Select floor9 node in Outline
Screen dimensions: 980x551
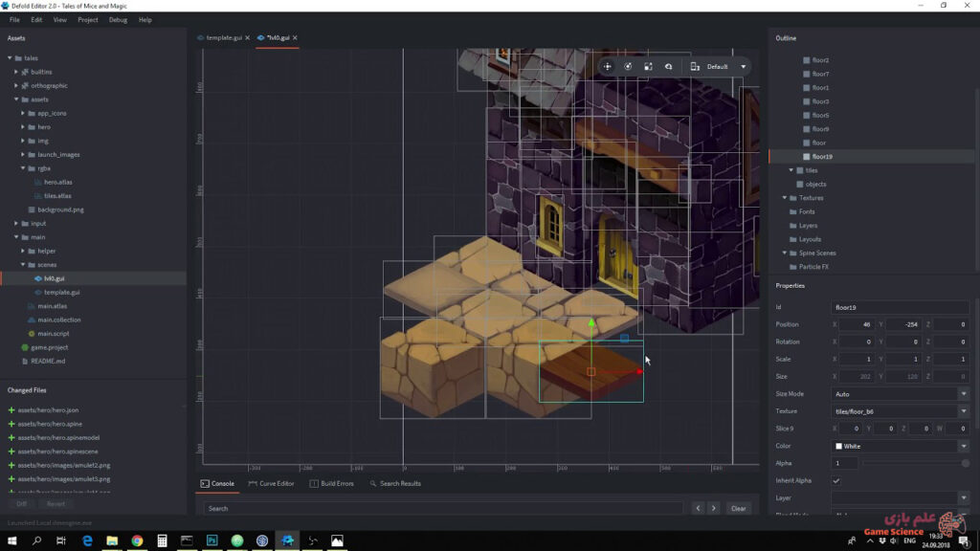click(x=820, y=129)
